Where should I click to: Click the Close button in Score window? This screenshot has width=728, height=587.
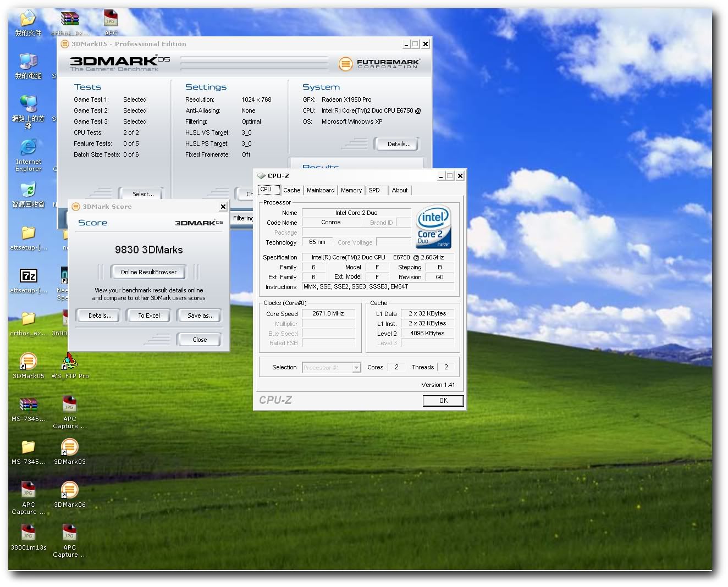tap(200, 340)
